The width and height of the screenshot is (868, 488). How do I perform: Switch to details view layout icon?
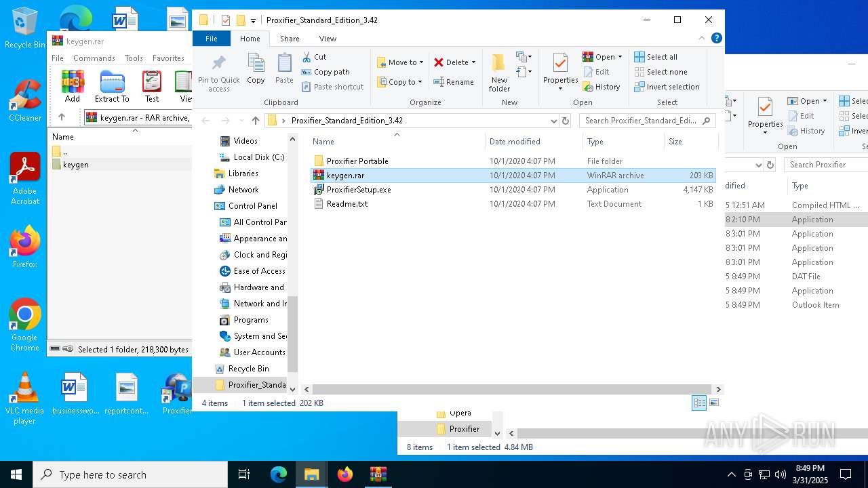(x=699, y=403)
